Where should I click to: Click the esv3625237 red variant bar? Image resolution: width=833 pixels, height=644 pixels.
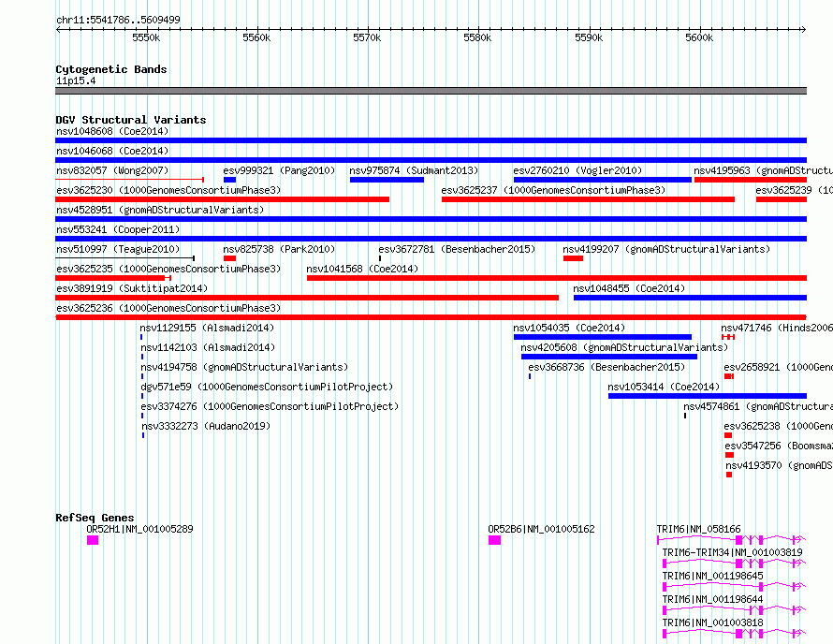coord(588,199)
